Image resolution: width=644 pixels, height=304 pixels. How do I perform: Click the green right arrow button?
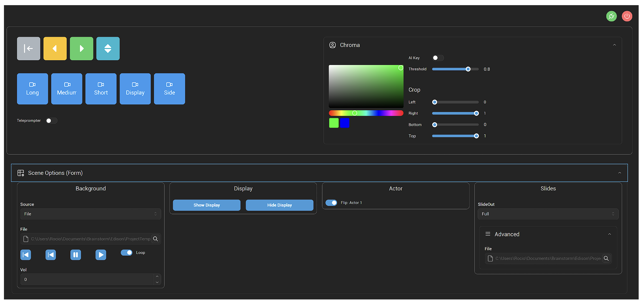(81, 49)
